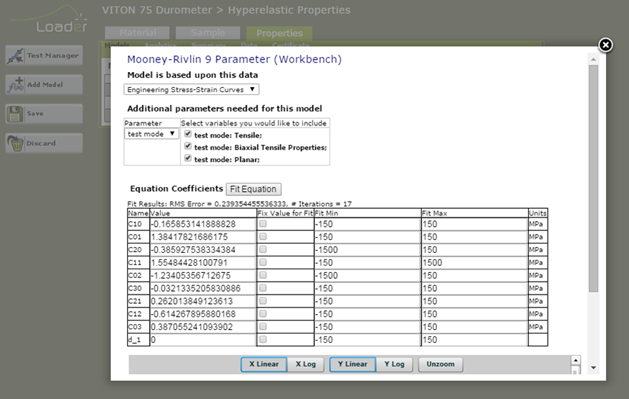This screenshot has width=629, height=399.
Task: Click the Mooney-Rivlin 9 Parameter (Workbench) title
Action: (234, 59)
